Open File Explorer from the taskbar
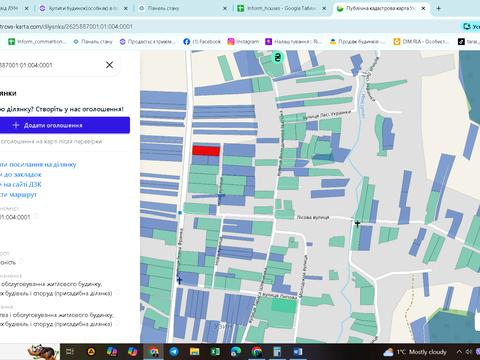This screenshot has height=360, width=480. pos(194,352)
